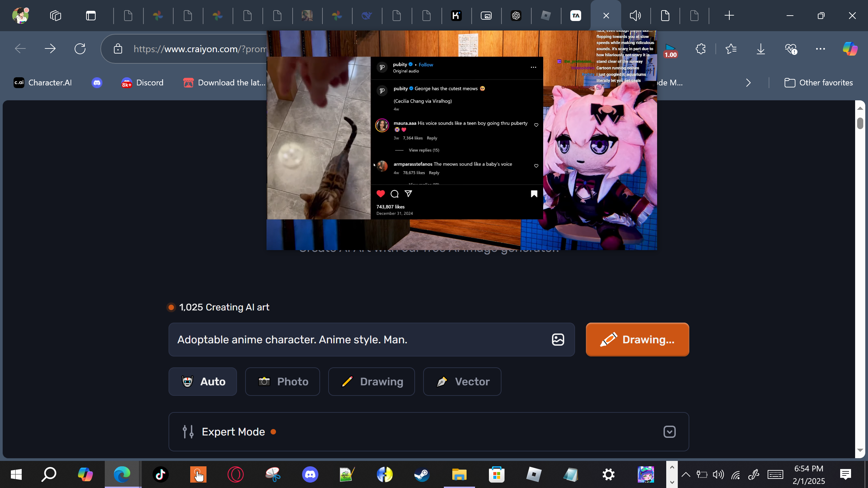Open the browser extensions puzzle icon
This screenshot has height=488, width=868.
point(701,49)
